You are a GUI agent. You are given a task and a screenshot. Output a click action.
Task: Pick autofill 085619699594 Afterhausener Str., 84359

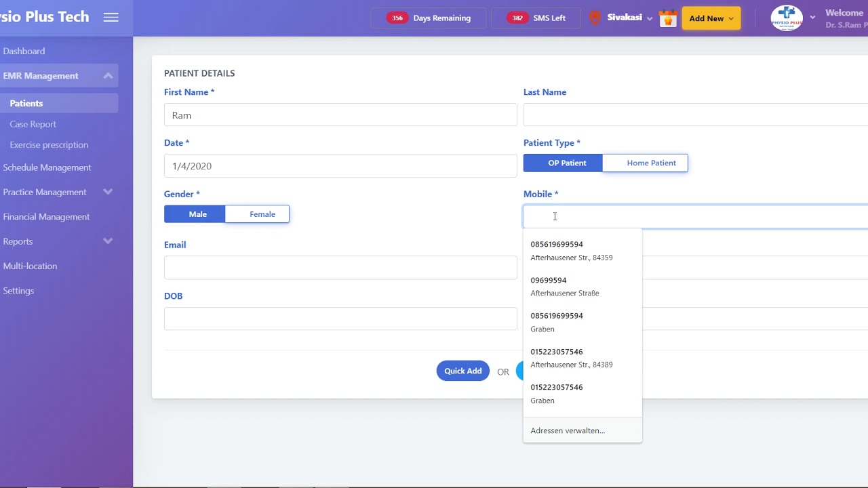[x=583, y=251]
